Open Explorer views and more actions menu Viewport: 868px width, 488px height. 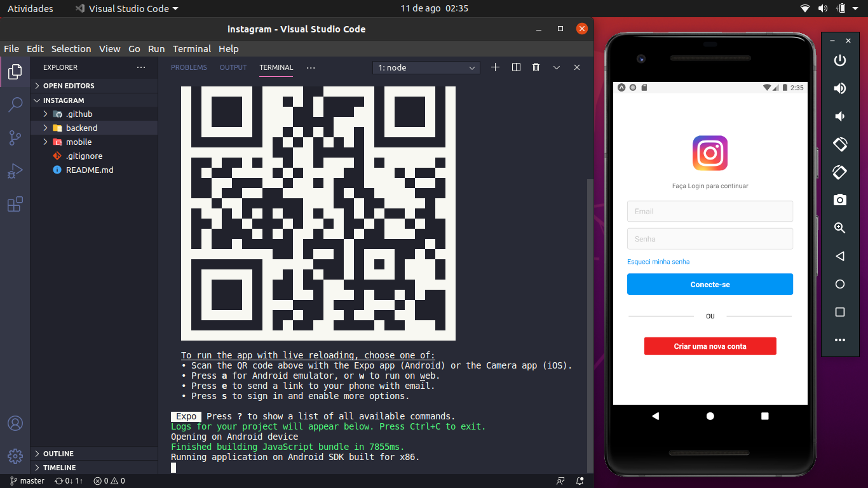point(141,67)
